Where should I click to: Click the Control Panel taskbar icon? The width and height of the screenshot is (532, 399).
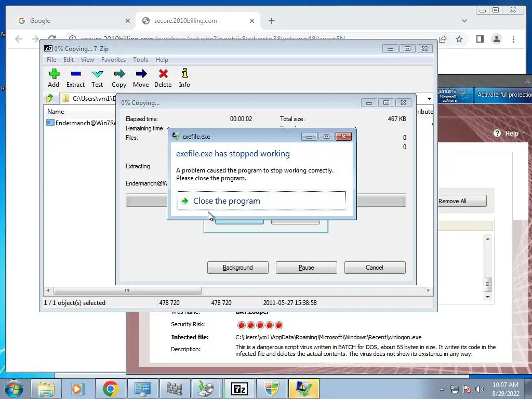tap(142, 389)
